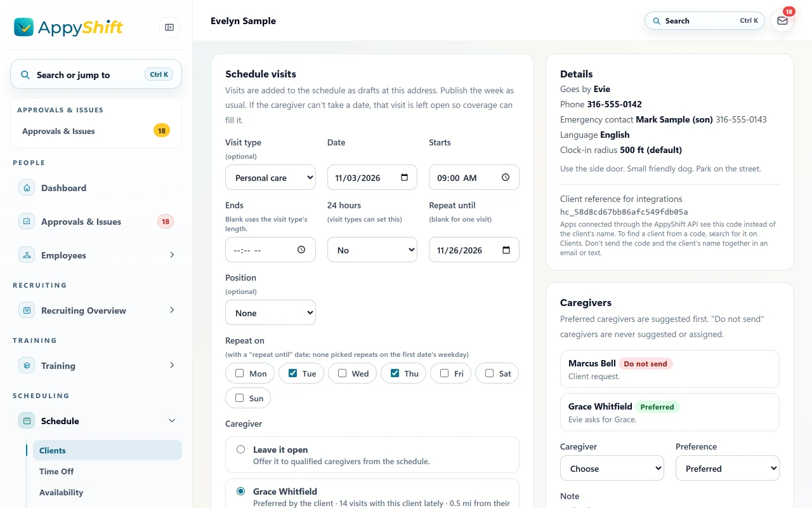Click the AppyShift logo icon
The width and height of the screenshot is (812, 508).
(x=24, y=27)
